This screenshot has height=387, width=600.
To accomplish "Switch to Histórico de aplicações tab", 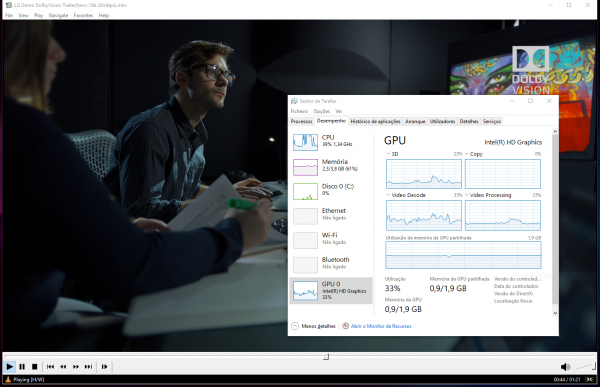I will point(375,121).
